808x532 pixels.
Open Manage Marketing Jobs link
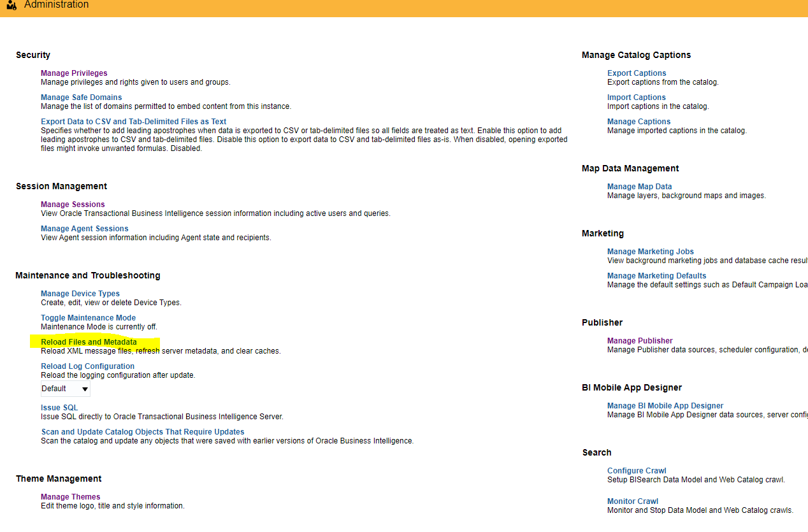click(651, 252)
